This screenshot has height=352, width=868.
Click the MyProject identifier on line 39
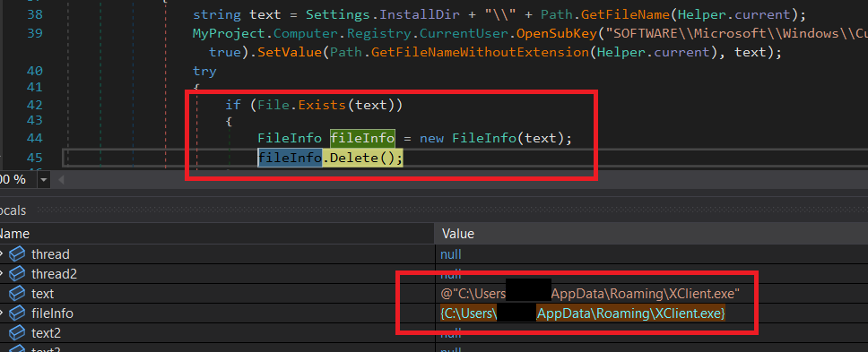pyautogui.click(x=230, y=33)
